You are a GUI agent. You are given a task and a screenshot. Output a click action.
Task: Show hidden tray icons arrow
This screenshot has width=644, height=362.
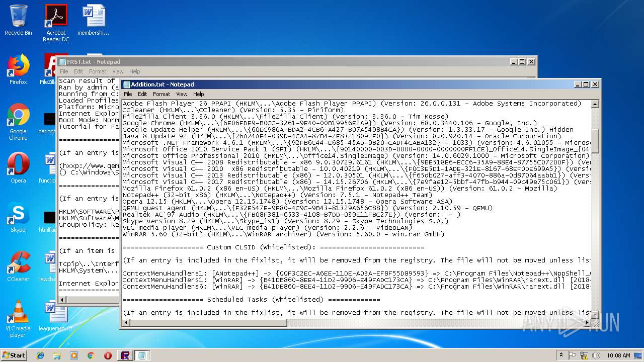561,355
